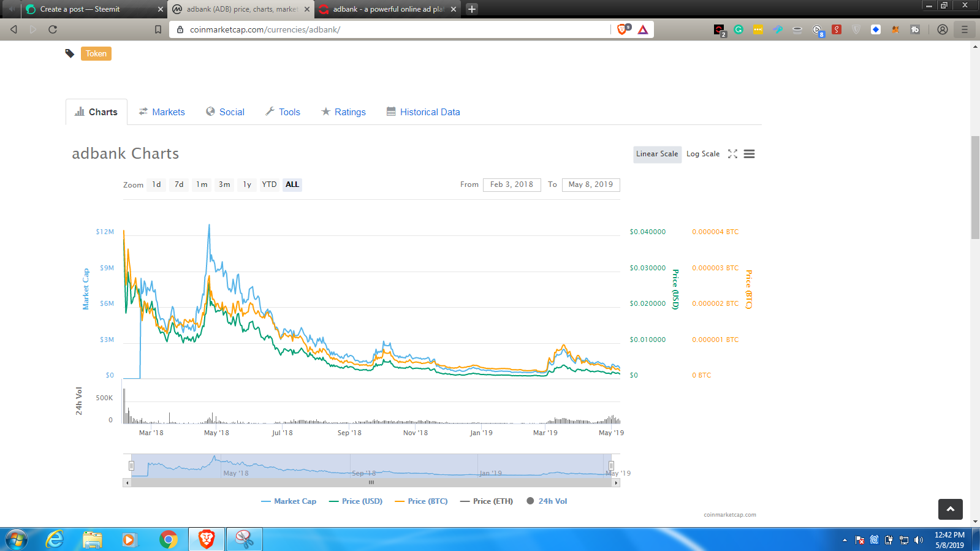Set chart zoom to 3m
Viewport: 980px width, 551px height.
(x=224, y=184)
